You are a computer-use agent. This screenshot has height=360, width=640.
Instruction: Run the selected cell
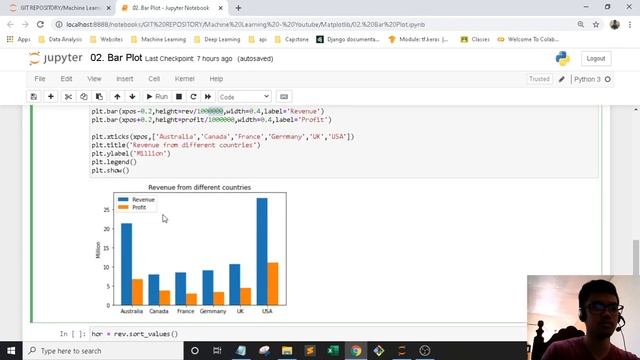click(x=157, y=97)
